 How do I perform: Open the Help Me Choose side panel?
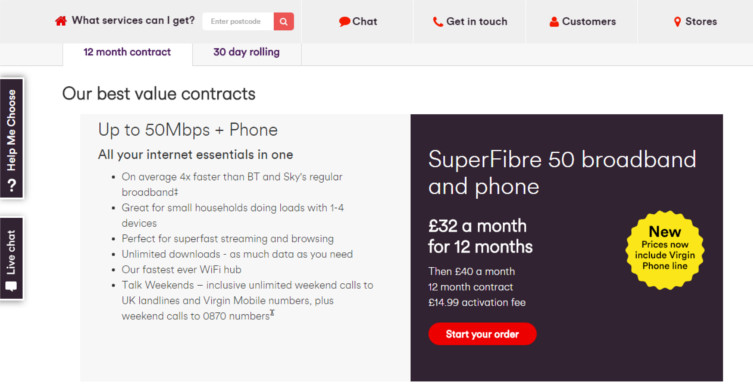point(11,138)
